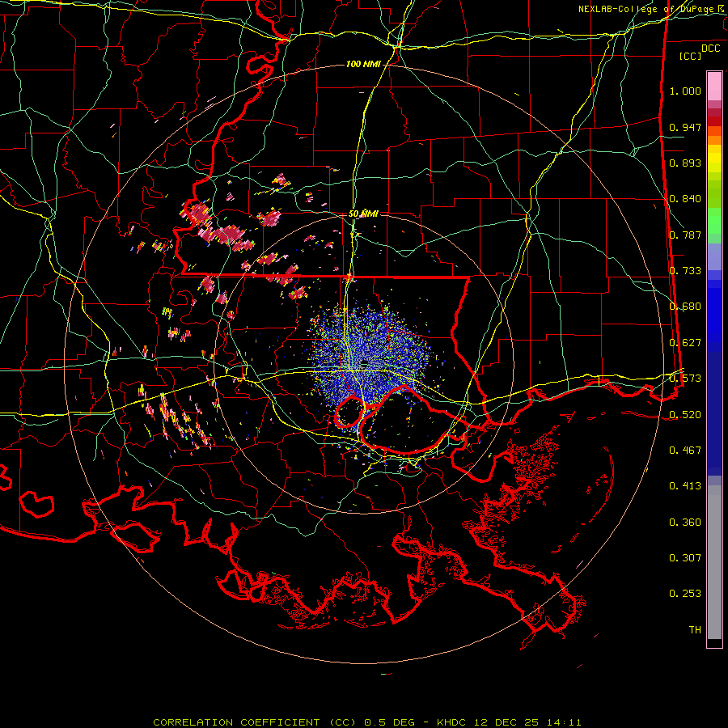Click the DCC product label
Image resolution: width=728 pixels, height=728 pixels.
[710, 49]
